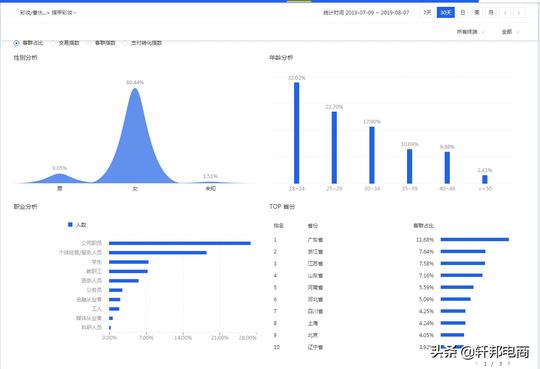Click the 35~39 age bar
The width and height of the screenshot is (540, 369).
409,166
